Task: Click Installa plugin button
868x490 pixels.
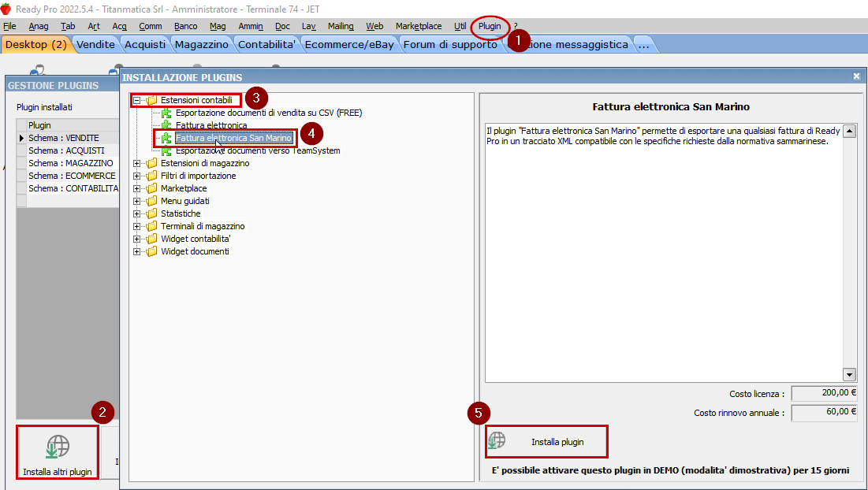Action: (546, 441)
